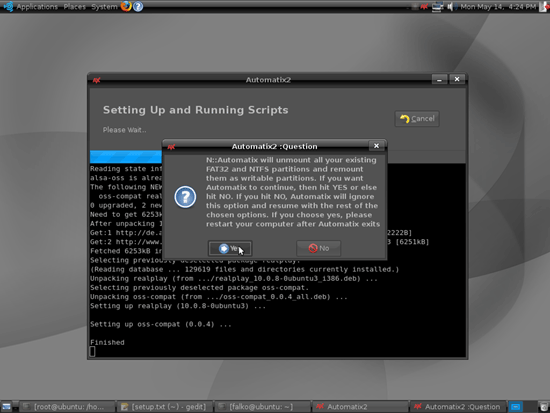
Task: Click the Show Desktop icon in bottom panel
Action: point(6,407)
